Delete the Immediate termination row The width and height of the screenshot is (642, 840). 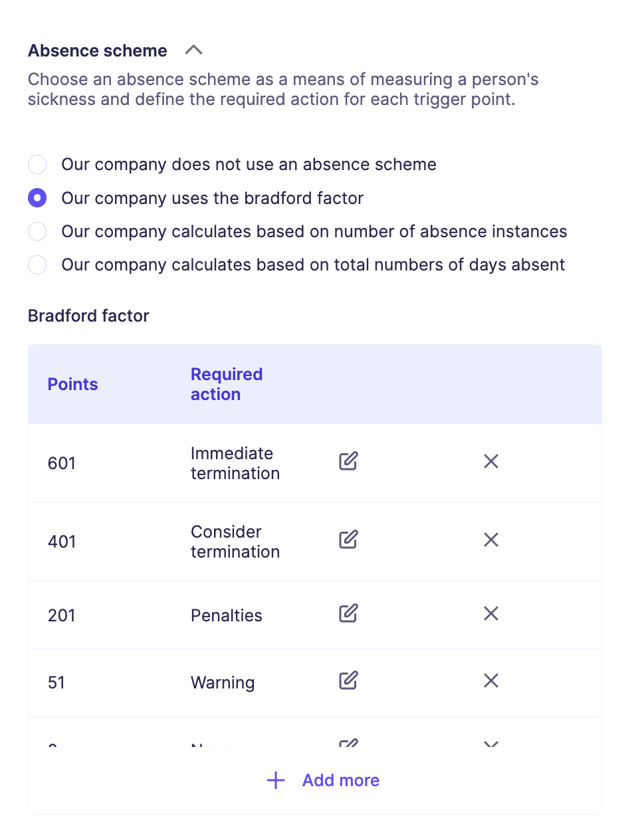491,461
